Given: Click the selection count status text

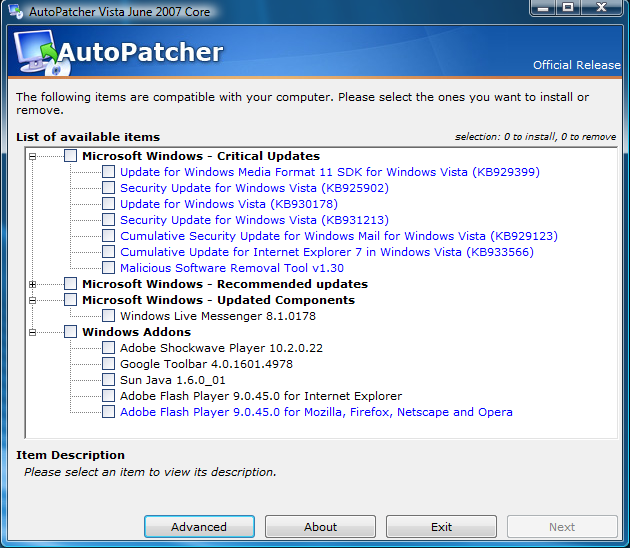Looking at the screenshot, I should (535, 137).
